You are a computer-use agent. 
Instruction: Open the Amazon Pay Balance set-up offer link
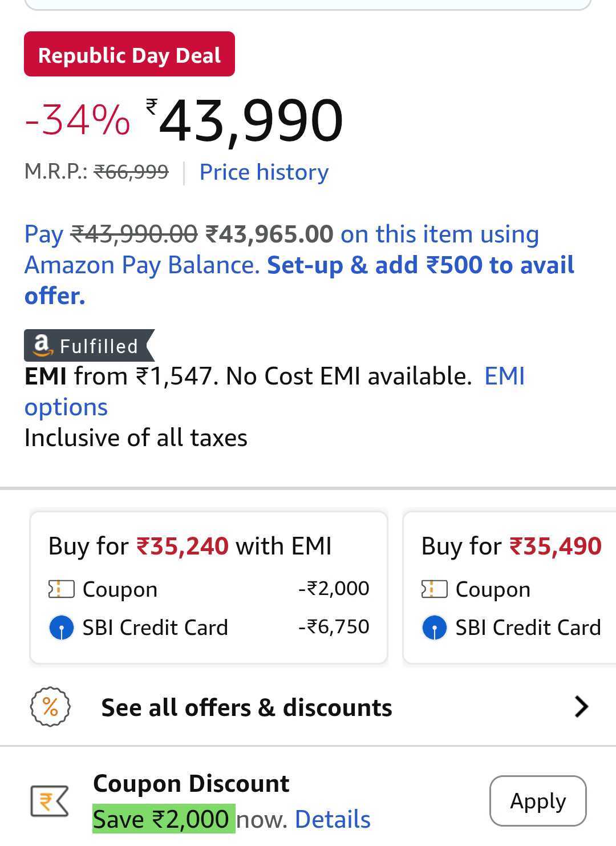[x=420, y=265]
